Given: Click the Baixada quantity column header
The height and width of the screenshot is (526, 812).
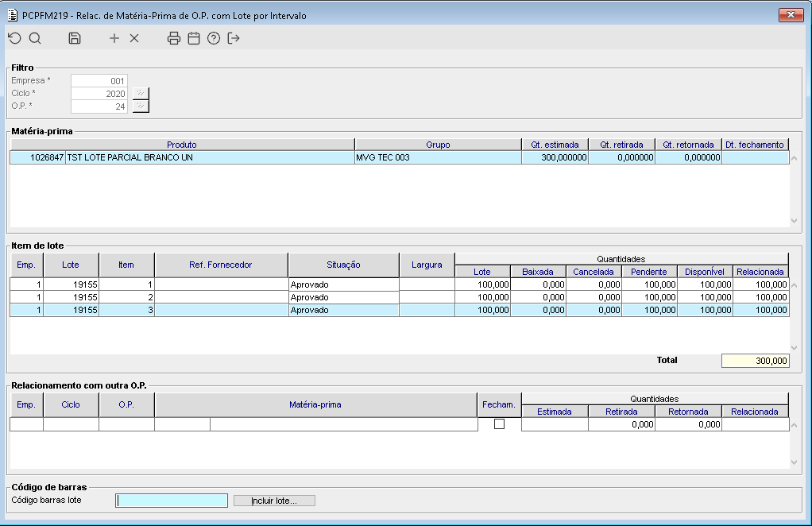Looking at the screenshot, I should click(x=538, y=272).
